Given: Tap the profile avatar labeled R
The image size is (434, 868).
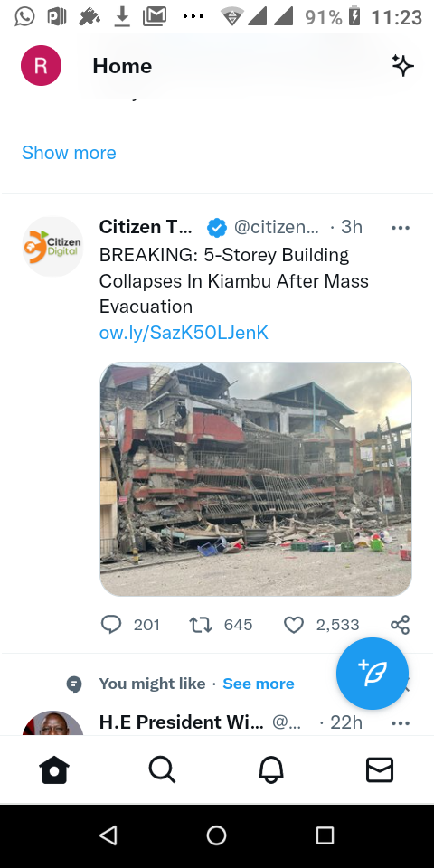Looking at the screenshot, I should (41, 66).
